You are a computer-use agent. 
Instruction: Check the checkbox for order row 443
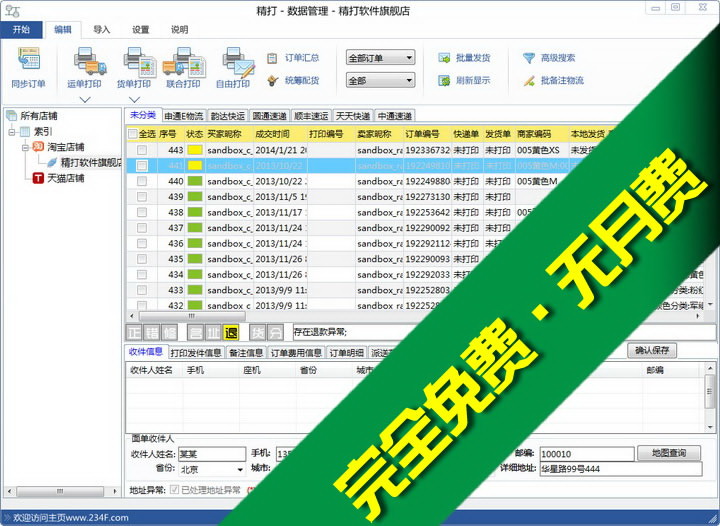[142, 149]
